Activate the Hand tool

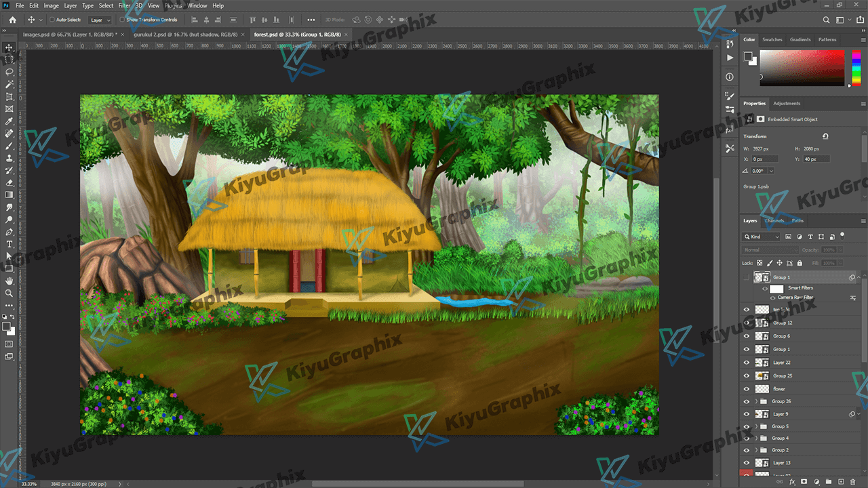9,281
